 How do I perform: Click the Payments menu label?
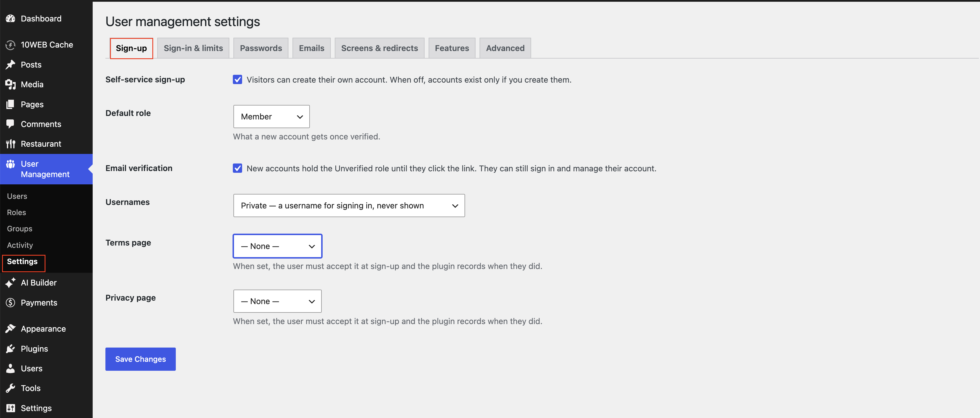[x=39, y=303]
